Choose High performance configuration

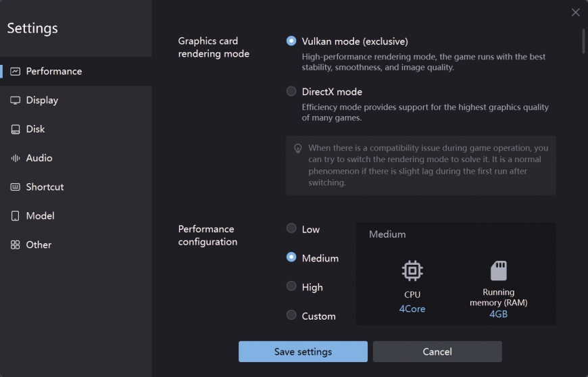point(291,286)
